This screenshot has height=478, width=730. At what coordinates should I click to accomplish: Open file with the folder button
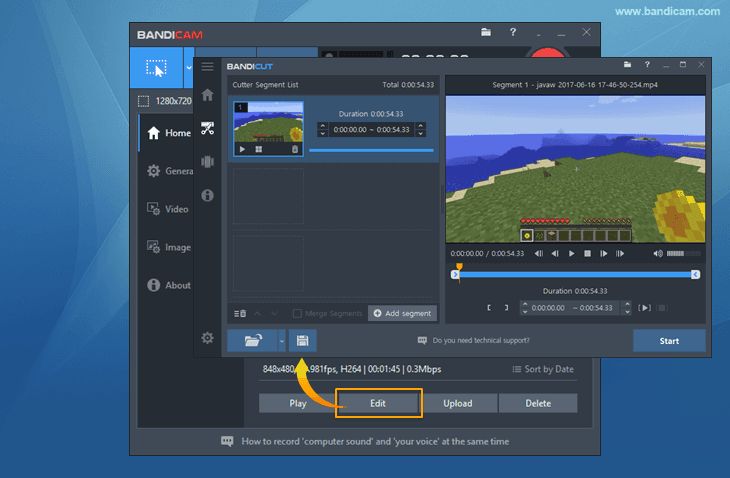(x=252, y=341)
